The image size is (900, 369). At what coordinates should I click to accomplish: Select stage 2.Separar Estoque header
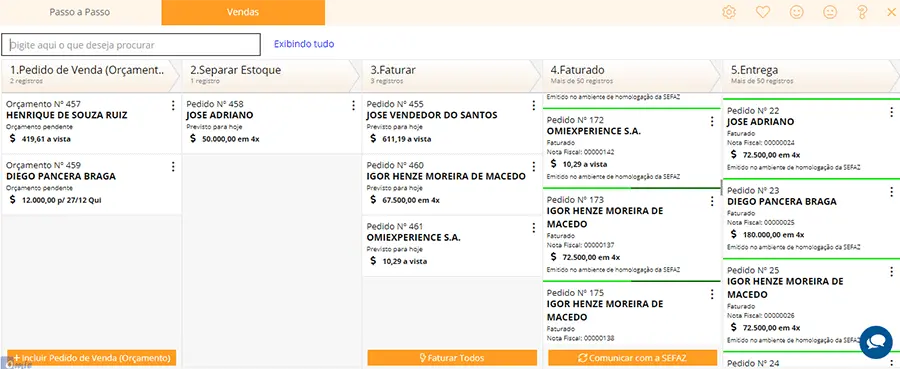pyautogui.click(x=270, y=75)
